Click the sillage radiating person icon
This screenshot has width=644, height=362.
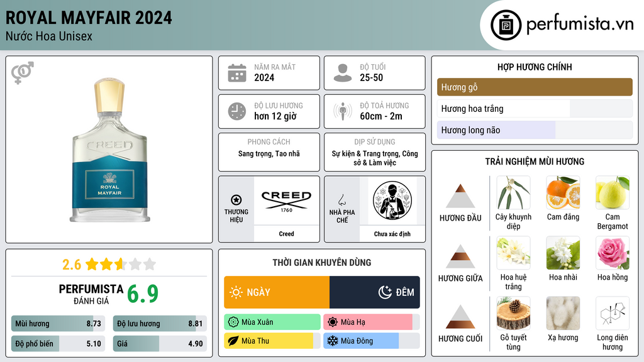click(343, 111)
